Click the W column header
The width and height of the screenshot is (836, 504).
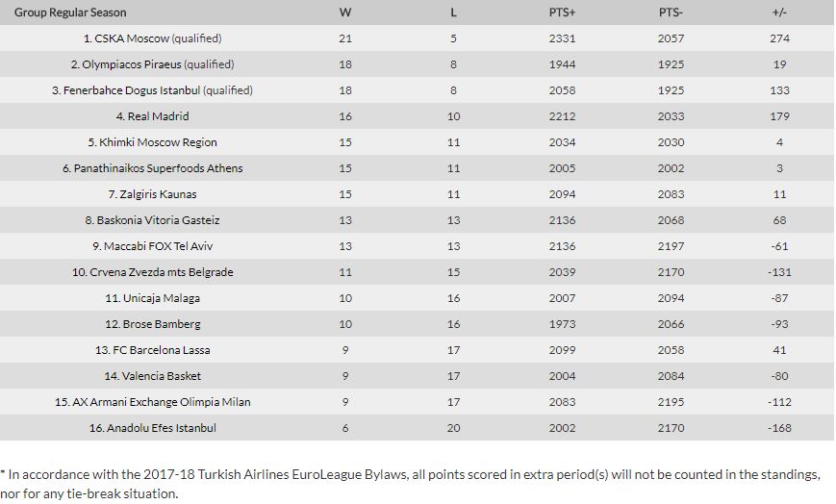point(345,13)
